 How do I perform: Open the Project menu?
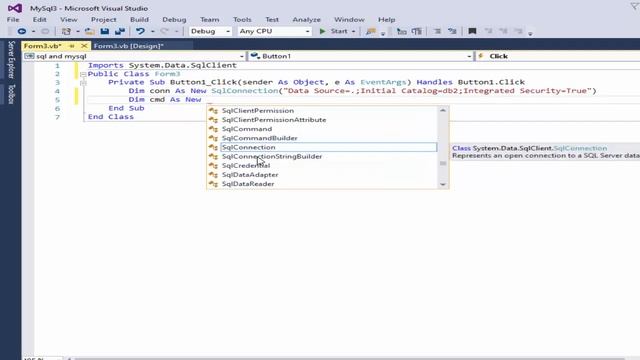tap(104, 20)
